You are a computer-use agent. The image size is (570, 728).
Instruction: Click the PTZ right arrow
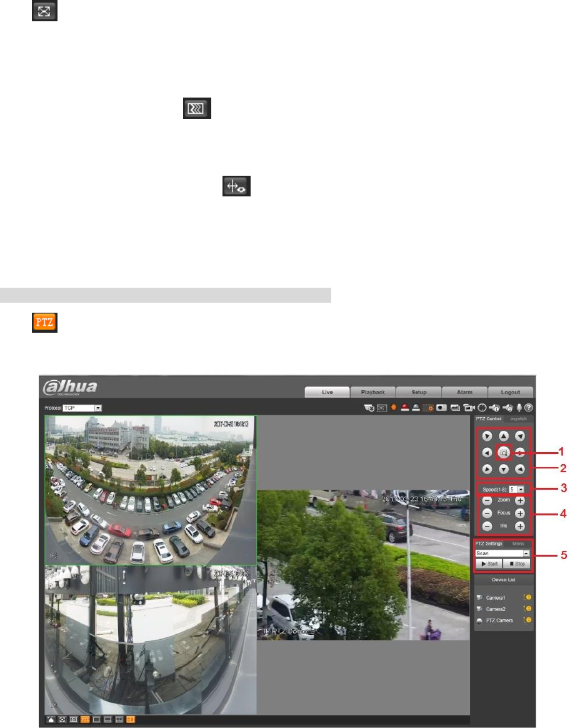520,452
